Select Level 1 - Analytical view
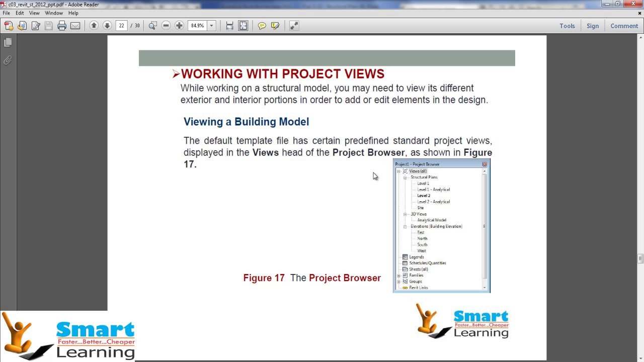 coord(433,190)
